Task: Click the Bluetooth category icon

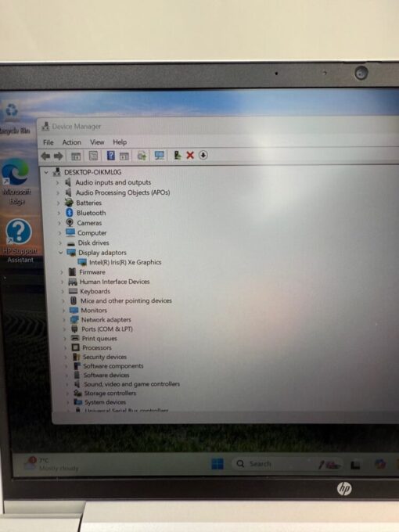Action: click(x=70, y=213)
